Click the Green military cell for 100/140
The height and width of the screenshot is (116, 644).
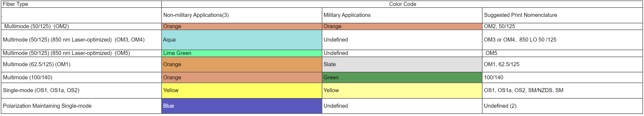[x=402, y=77]
